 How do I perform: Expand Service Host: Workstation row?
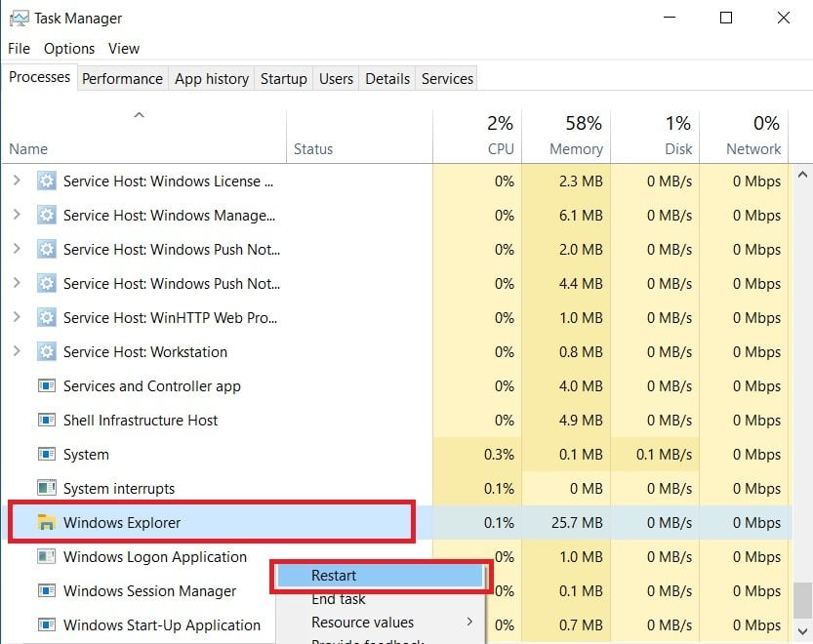[x=17, y=351]
